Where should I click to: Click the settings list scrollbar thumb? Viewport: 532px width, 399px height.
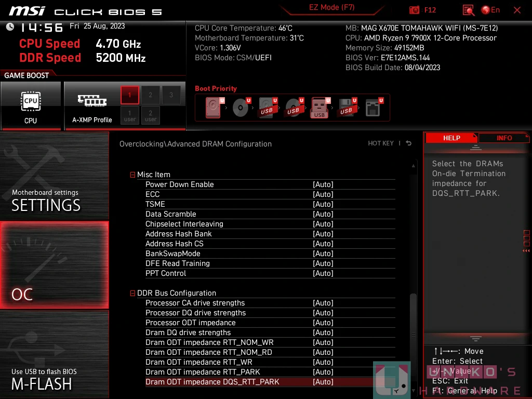pyautogui.click(x=413, y=335)
